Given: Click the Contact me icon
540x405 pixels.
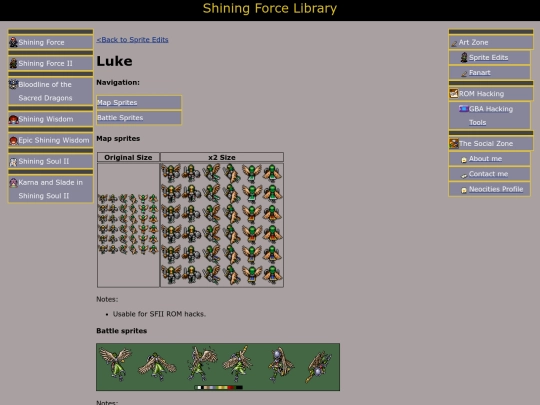Looking at the screenshot, I should tap(464, 175).
